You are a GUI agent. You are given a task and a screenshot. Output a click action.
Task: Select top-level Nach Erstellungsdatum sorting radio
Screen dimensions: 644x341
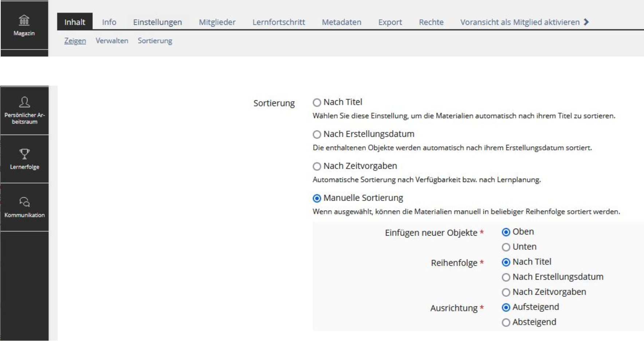coord(317,135)
